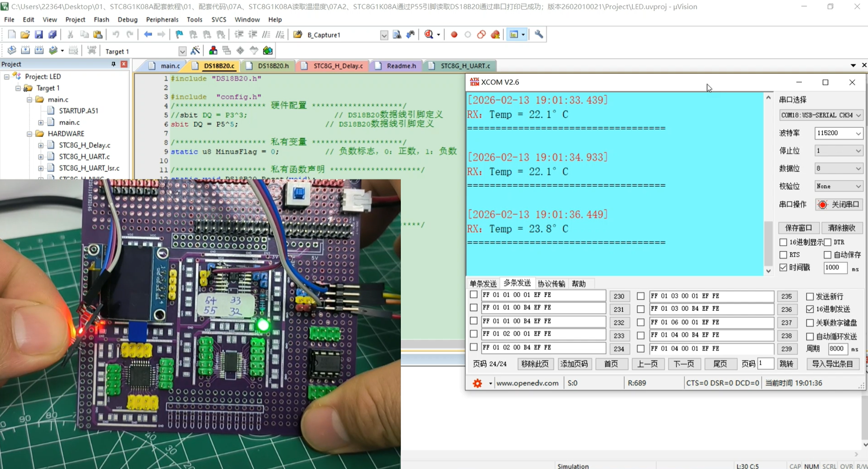Uncheck the 时间戳 timestamp checkbox

pos(783,268)
